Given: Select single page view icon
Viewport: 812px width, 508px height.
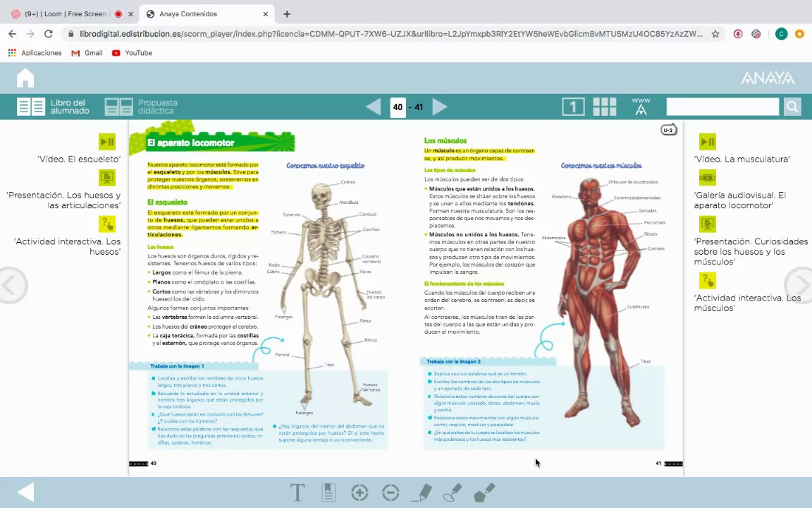Looking at the screenshot, I should pyautogui.click(x=573, y=107).
